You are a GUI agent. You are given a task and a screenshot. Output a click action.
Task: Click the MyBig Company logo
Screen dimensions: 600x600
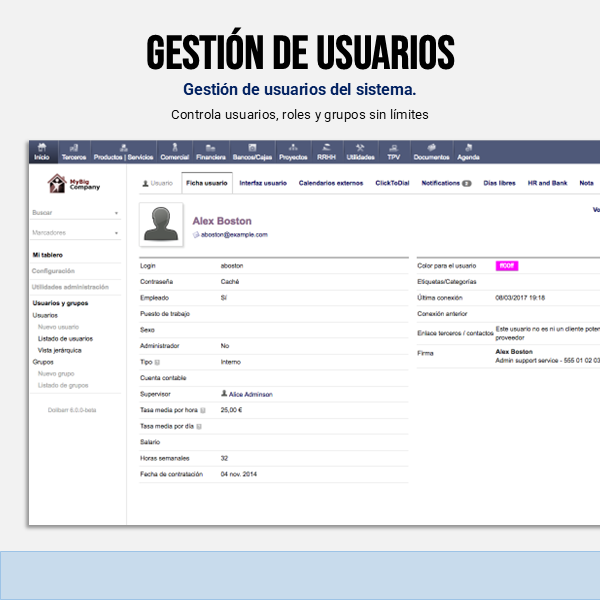pos(73,184)
